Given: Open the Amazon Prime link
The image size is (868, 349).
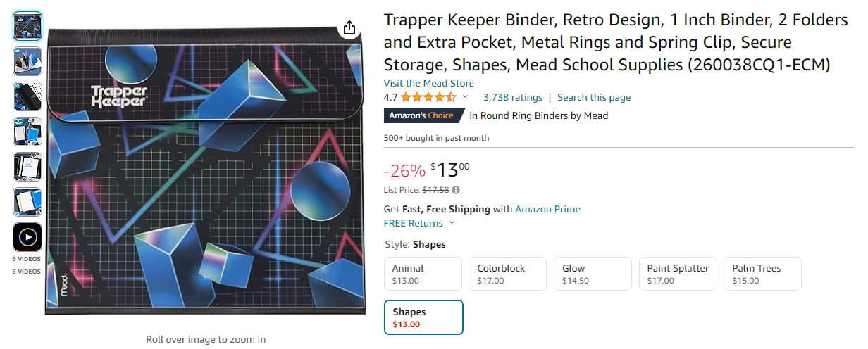Looking at the screenshot, I should [x=547, y=209].
